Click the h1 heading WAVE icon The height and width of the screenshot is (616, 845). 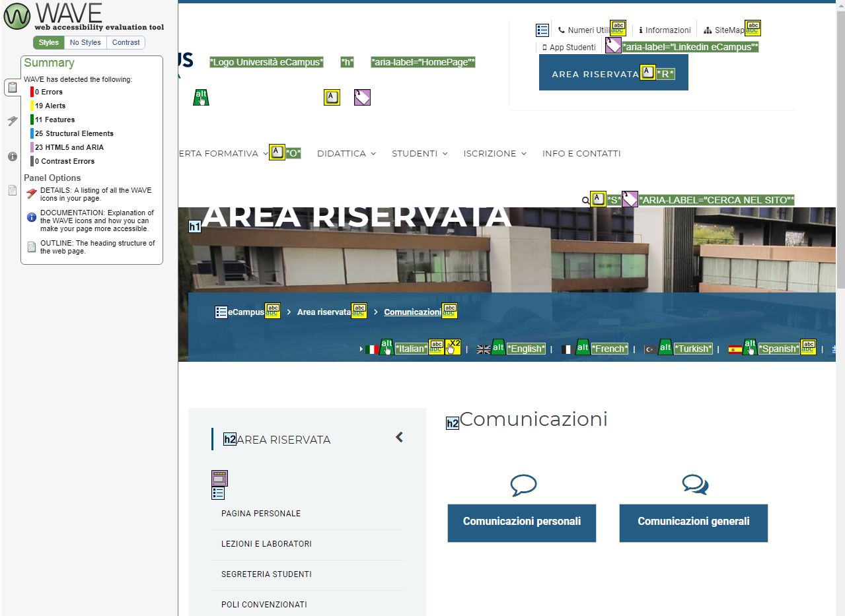[195, 226]
